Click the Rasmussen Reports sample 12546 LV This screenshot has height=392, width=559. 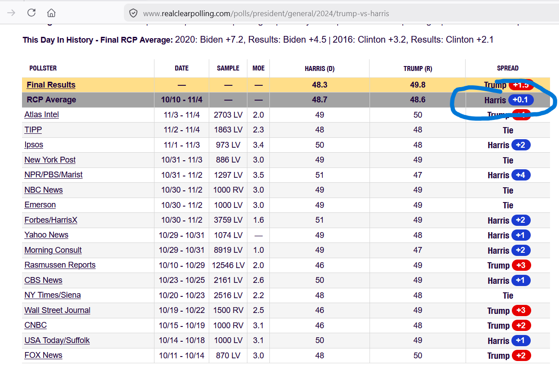pos(228,265)
